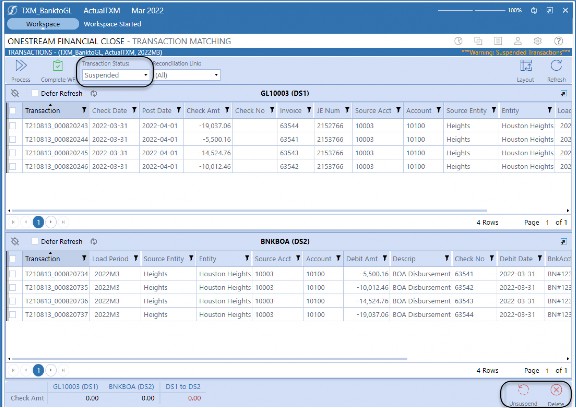Open the help question mark icon in the header
This screenshot has width=576, height=408.
558,41
